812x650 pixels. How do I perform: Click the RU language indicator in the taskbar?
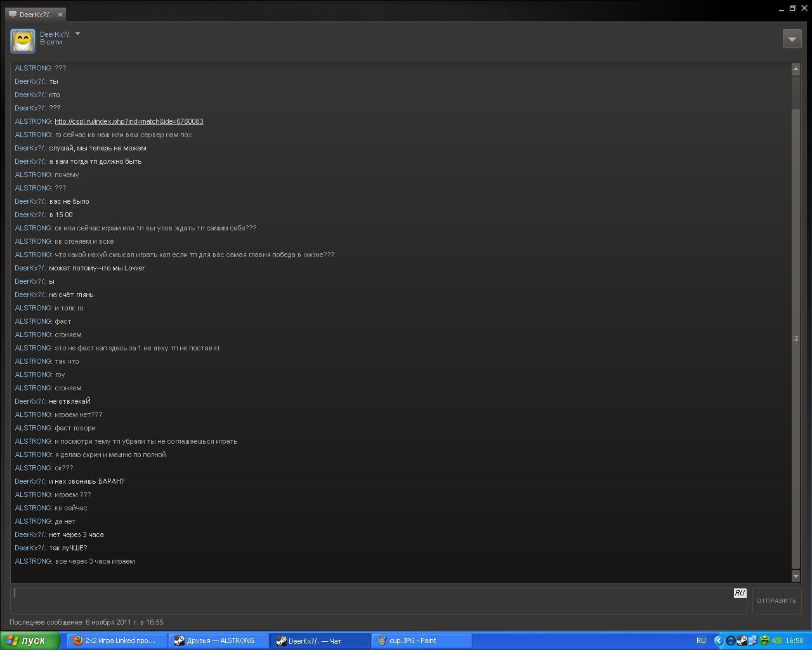coord(701,640)
